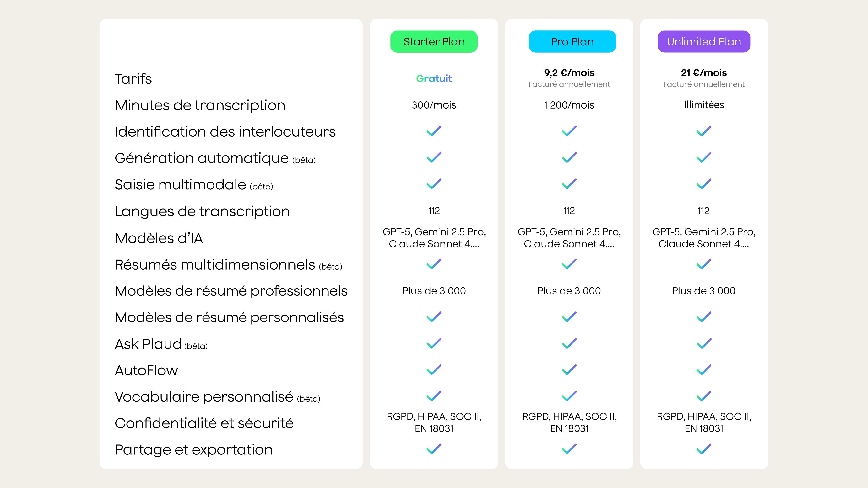Viewport: 868px width, 488px height.
Task: Click Unlimited checkmark for Saisie multimodale
Action: (704, 184)
